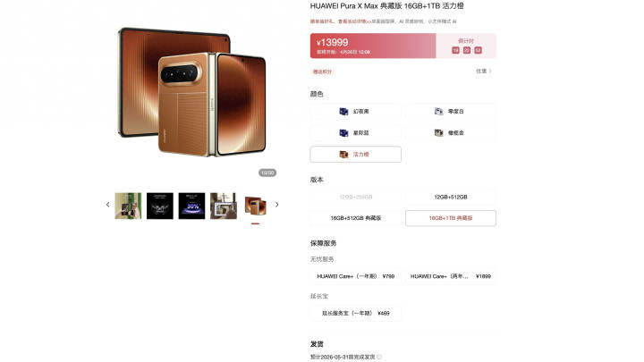The height and width of the screenshot is (362, 644).
Task: Show previous thumbnails with left arrow
Action: 108,205
